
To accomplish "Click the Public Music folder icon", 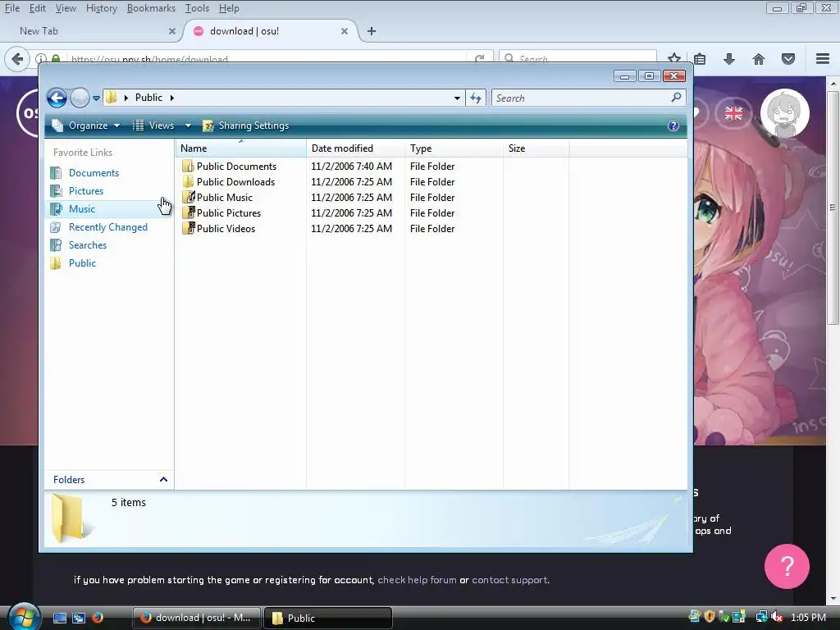I will point(188,197).
